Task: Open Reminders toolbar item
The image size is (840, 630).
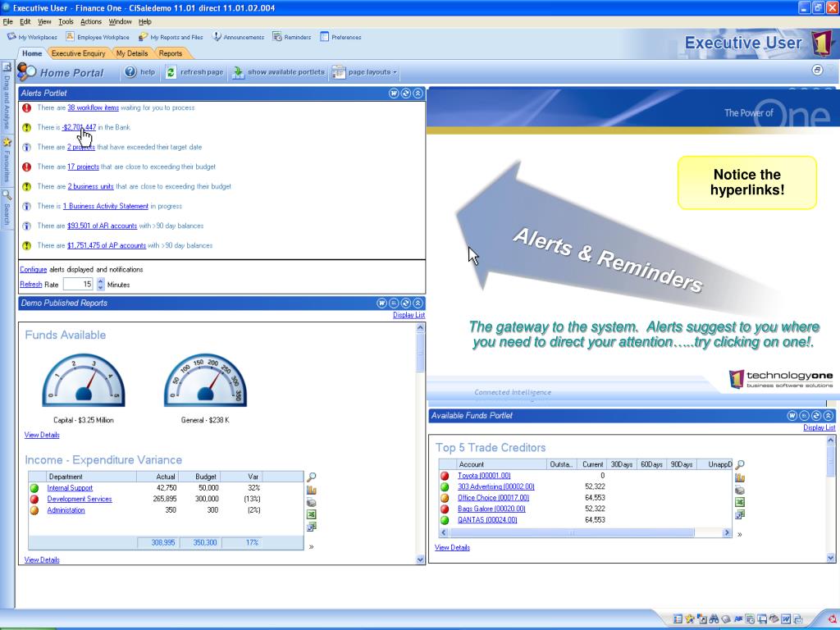Action: pyautogui.click(x=292, y=37)
